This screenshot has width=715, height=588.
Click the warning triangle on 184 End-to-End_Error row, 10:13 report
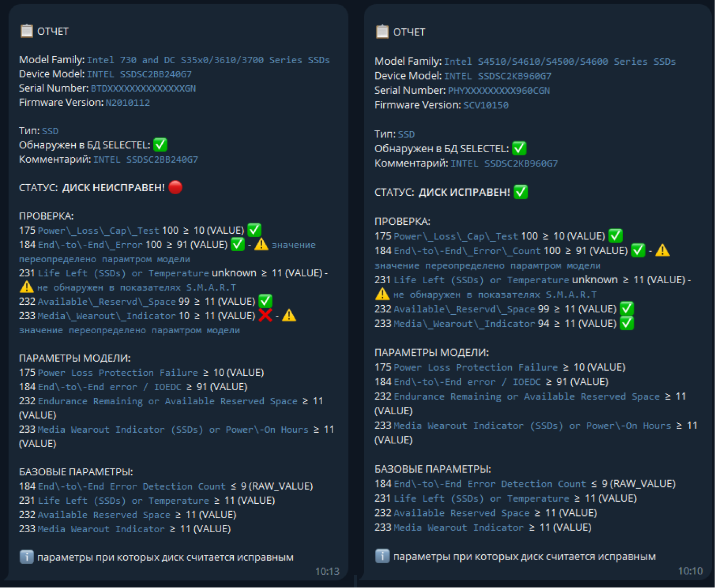pos(261,244)
